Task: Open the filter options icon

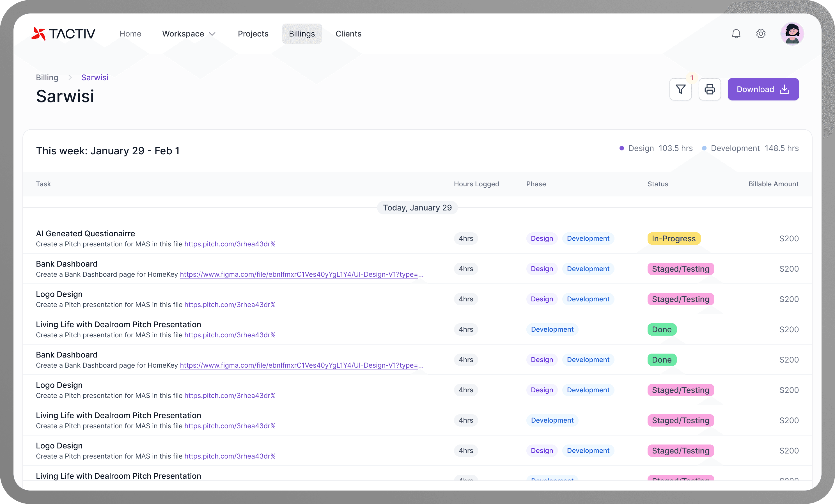Action: click(680, 90)
